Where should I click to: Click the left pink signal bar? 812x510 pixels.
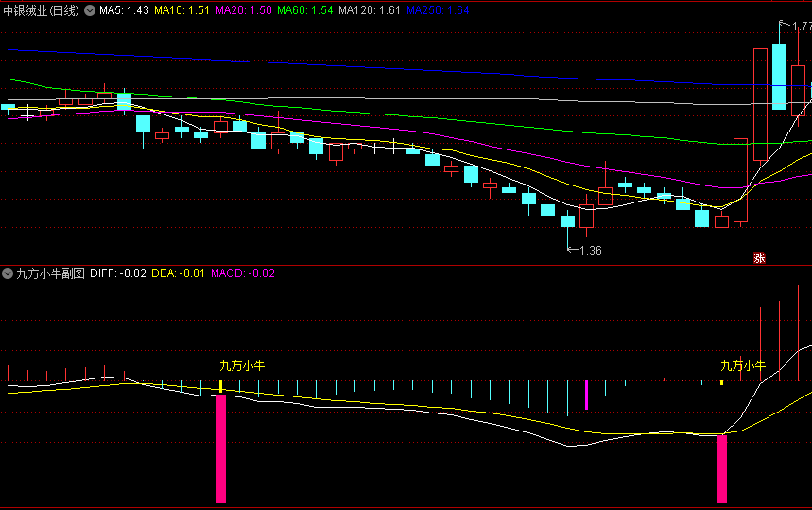pos(220,448)
